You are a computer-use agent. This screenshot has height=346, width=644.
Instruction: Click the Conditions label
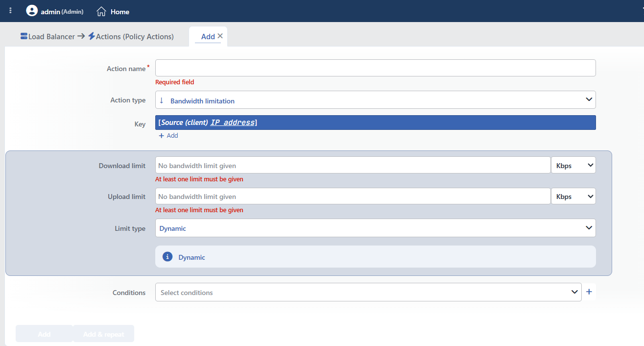129,293
